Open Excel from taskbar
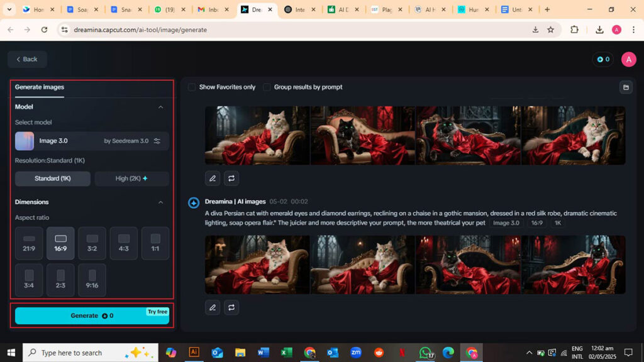This screenshot has width=644, height=362. [286, 352]
